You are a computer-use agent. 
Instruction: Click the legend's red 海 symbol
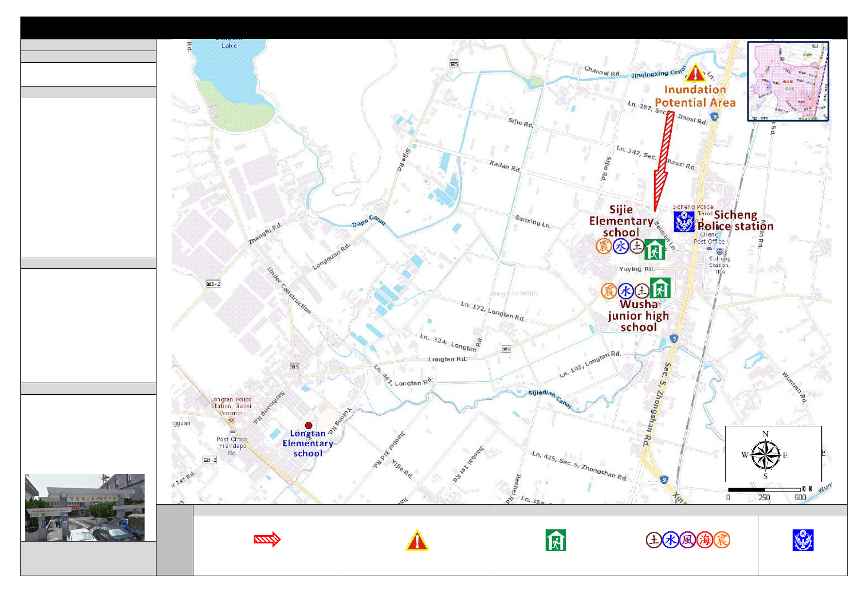click(705, 540)
